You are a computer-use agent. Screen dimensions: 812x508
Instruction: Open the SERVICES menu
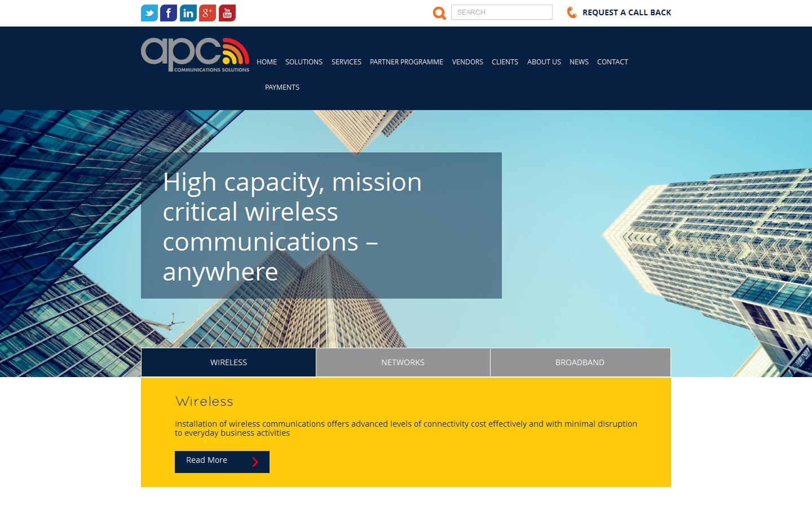pyautogui.click(x=346, y=62)
